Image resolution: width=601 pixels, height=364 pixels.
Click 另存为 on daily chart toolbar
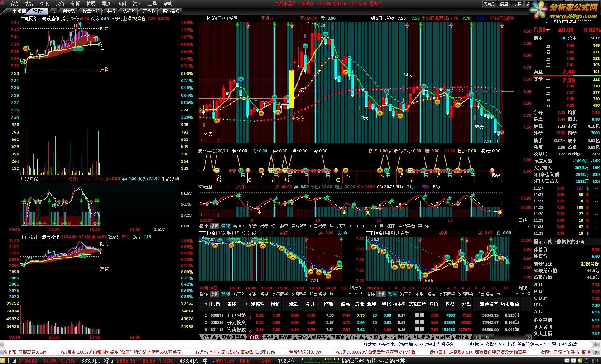pyautogui.click(x=239, y=226)
